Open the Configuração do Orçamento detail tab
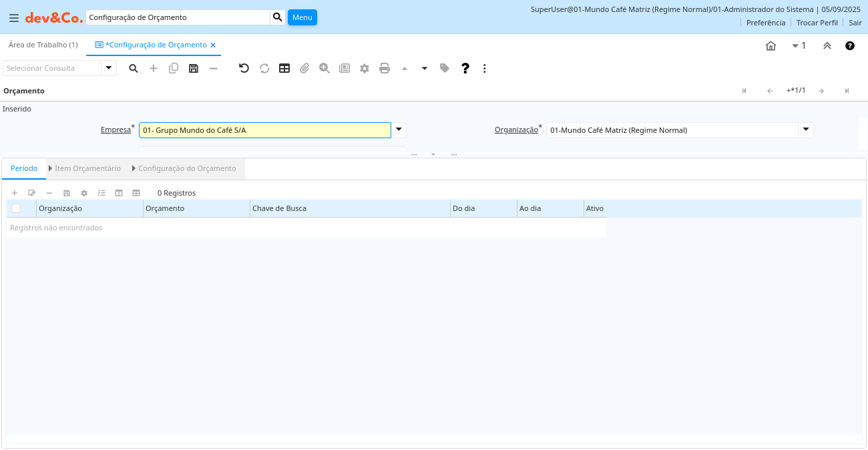This screenshot has height=450, width=868. [187, 168]
